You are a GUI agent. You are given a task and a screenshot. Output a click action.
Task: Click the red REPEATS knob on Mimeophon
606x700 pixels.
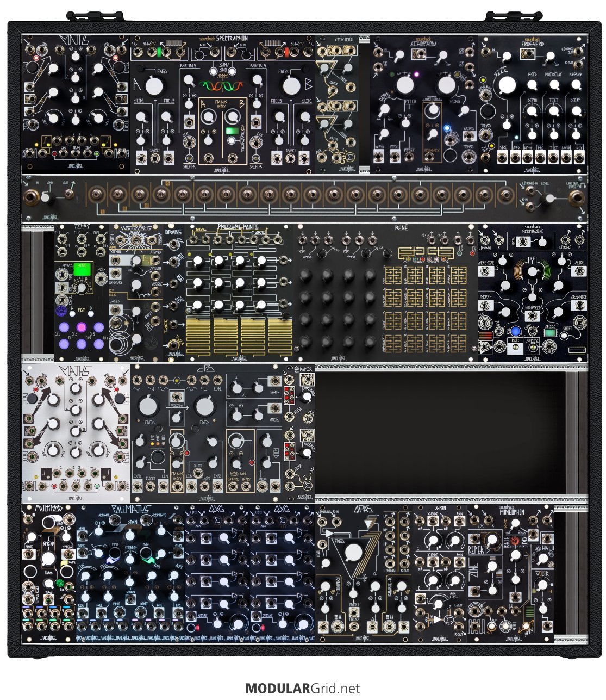(492, 540)
